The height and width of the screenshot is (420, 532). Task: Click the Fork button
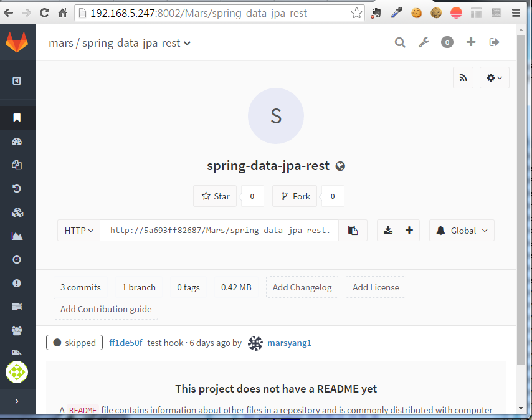[x=295, y=196]
